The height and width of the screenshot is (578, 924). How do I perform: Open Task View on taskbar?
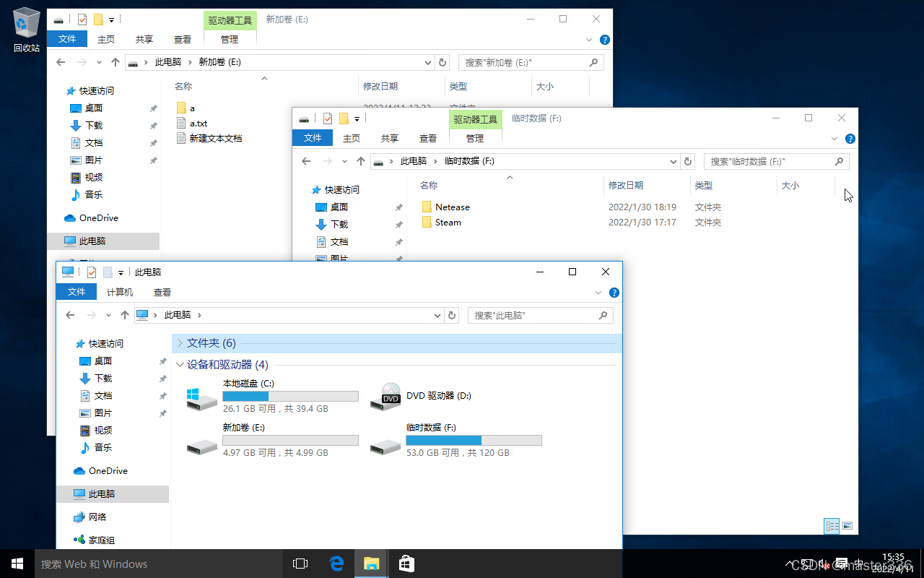pyautogui.click(x=300, y=564)
